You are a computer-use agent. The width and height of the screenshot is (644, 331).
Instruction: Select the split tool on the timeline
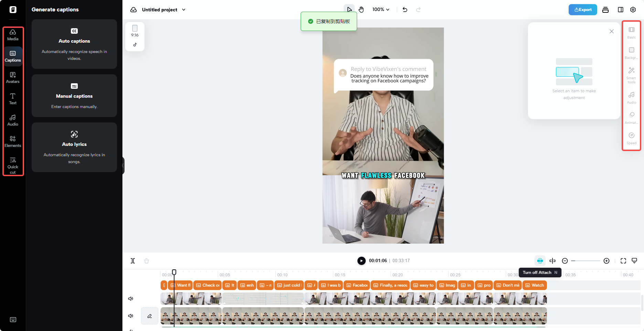coord(133,261)
